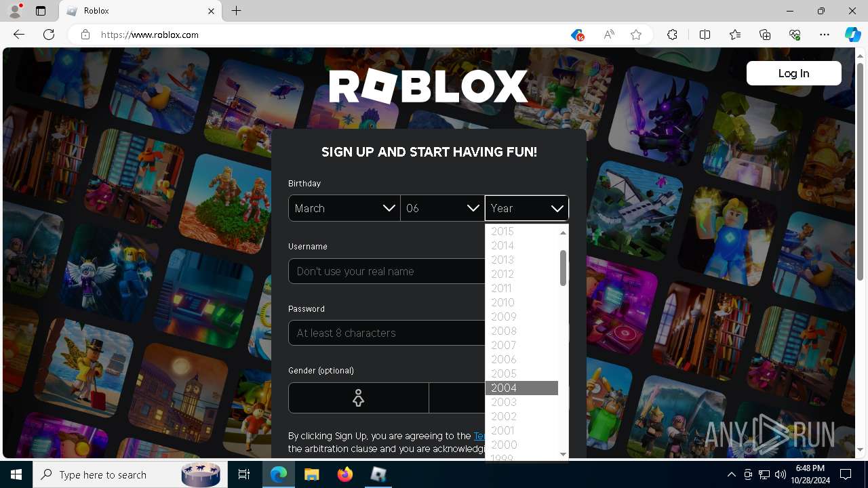Add page to favorites star
868x488 pixels.
[636, 35]
